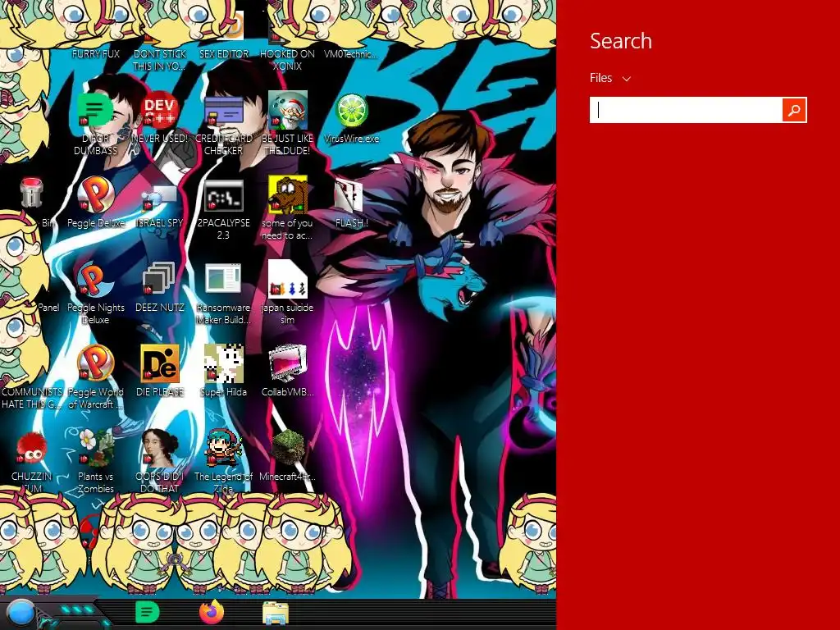Open the ISRAEL SPY desktop icon
Screen dimensions: 840x630
coord(160,195)
